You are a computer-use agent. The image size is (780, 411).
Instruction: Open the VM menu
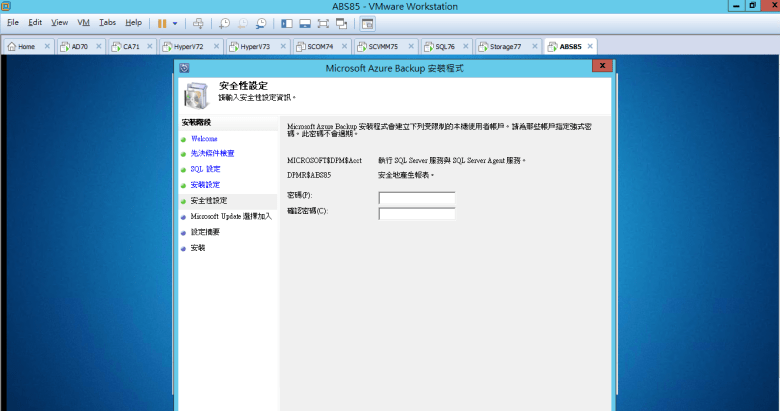(83, 22)
